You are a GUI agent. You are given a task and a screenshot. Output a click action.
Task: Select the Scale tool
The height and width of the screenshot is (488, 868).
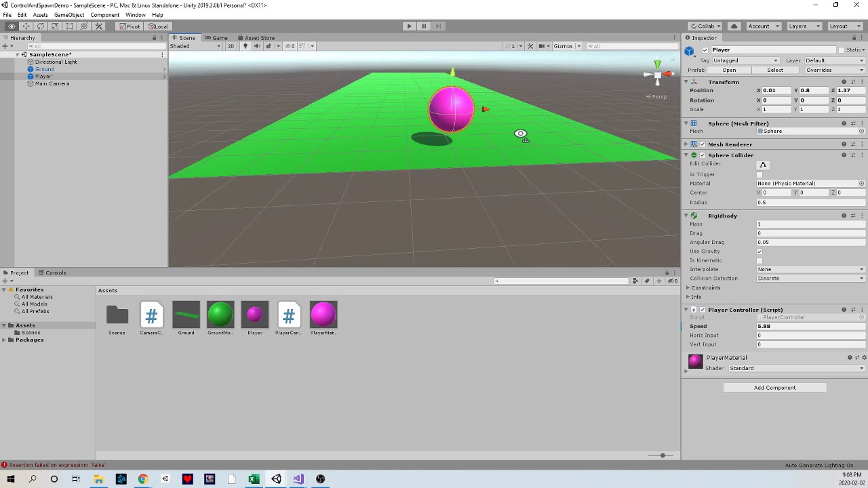(x=55, y=26)
